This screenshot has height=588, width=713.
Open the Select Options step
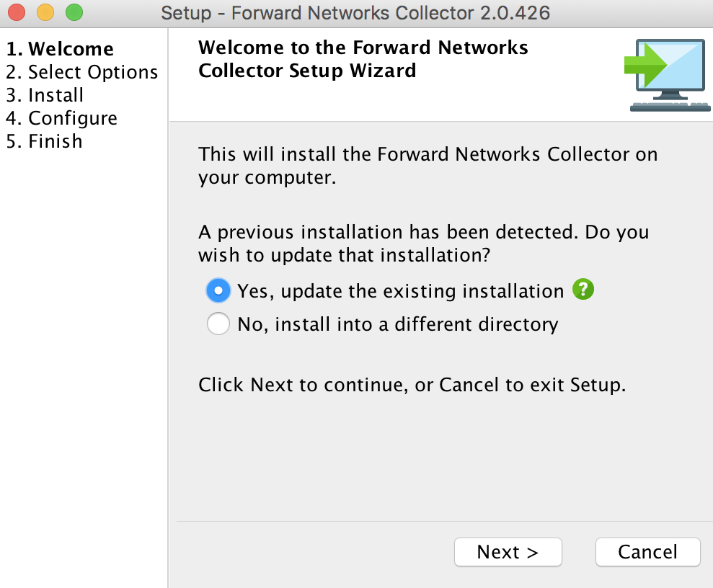(x=81, y=72)
